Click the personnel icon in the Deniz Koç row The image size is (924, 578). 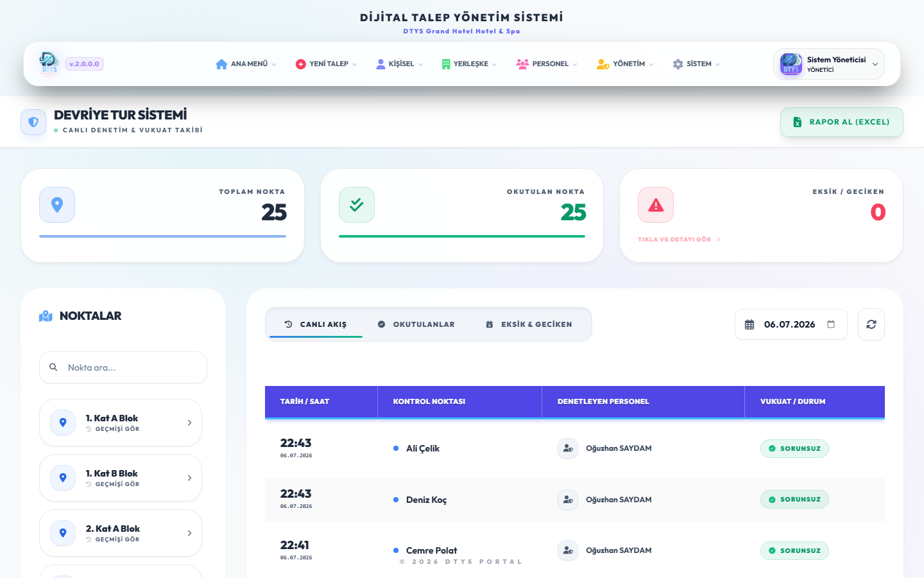point(568,500)
